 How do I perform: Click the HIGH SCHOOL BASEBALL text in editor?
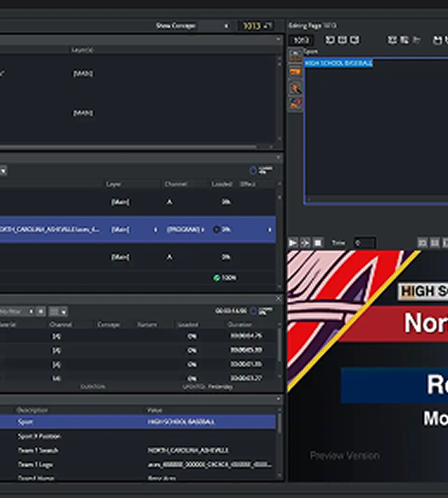(338, 63)
